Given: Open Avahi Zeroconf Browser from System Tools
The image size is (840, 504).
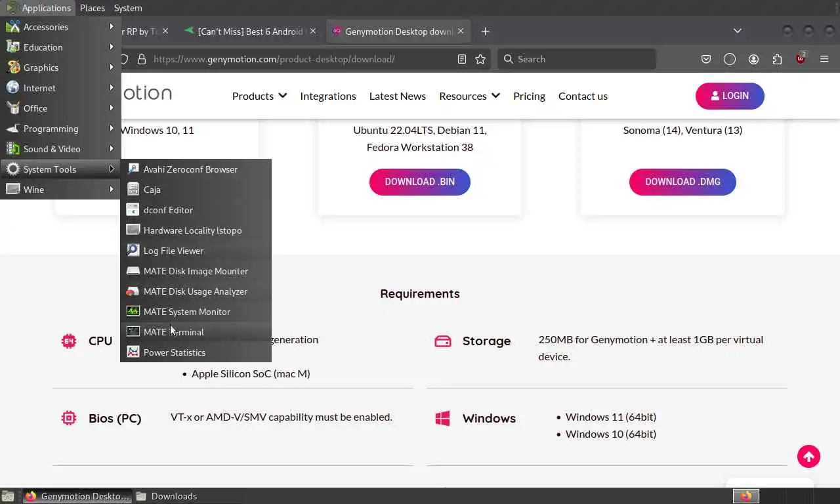Looking at the screenshot, I should pyautogui.click(x=196, y=169).
